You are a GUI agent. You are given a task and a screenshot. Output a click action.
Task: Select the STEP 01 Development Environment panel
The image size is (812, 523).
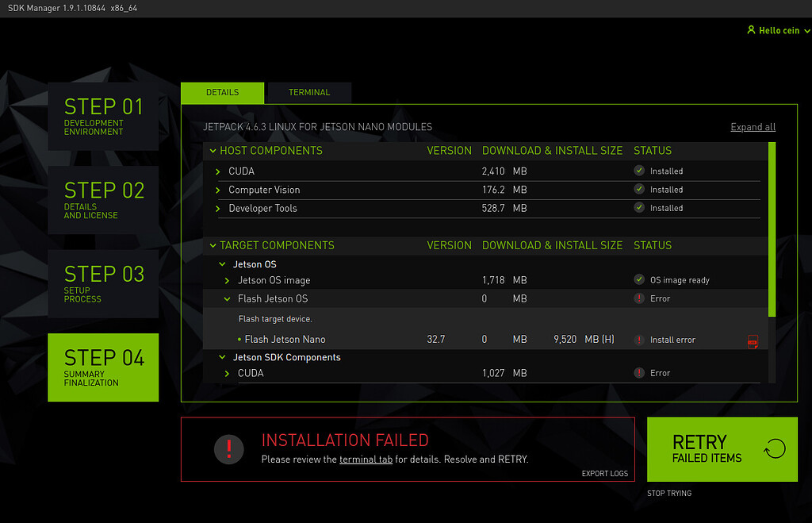103,119
